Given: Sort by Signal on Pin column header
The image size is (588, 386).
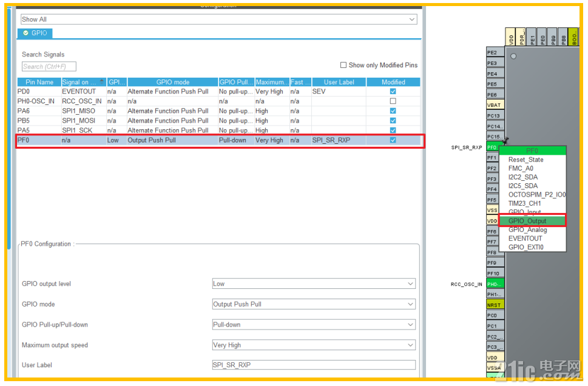Looking at the screenshot, I should pyautogui.click(x=84, y=82).
